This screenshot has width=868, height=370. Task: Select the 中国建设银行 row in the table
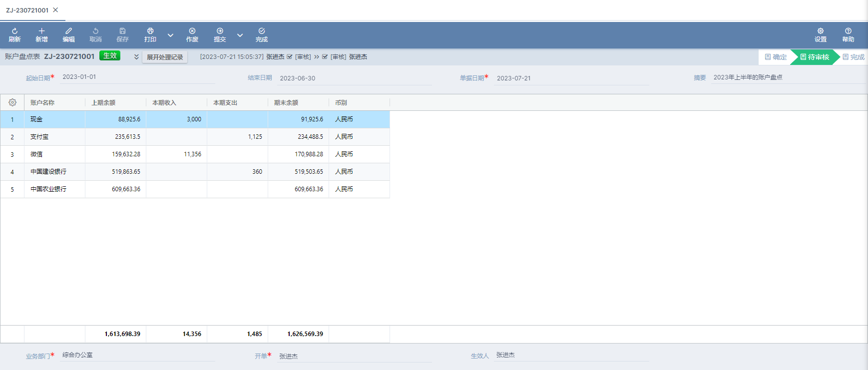pos(48,172)
